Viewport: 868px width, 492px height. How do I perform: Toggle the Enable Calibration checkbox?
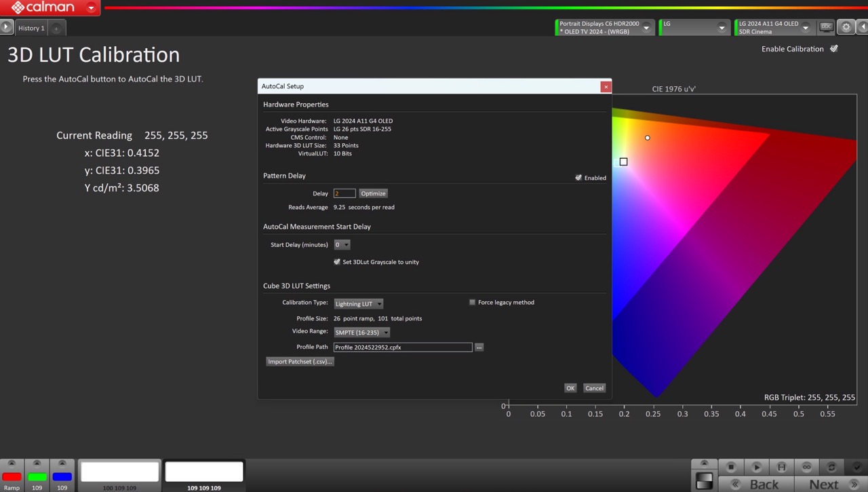[x=834, y=48]
